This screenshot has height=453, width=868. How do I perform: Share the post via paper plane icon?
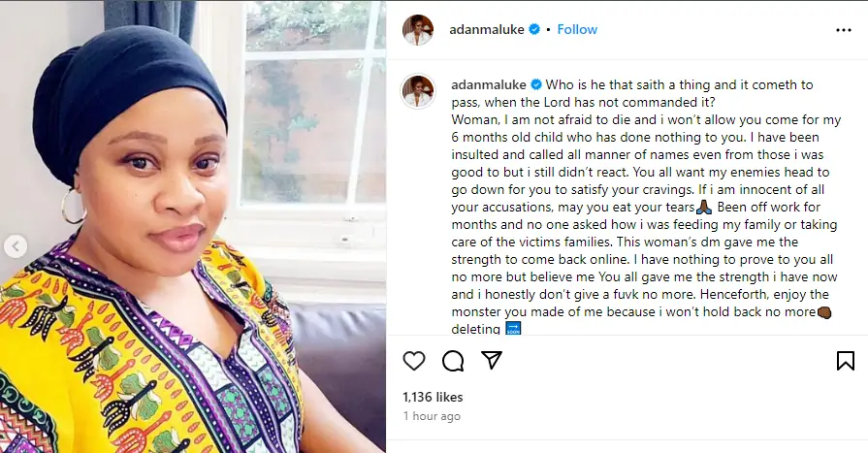(492, 361)
